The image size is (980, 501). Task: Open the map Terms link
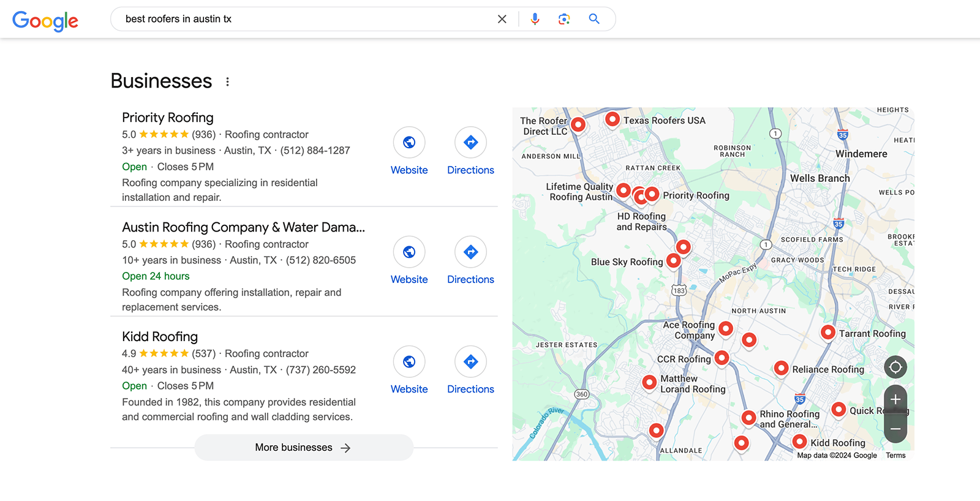click(x=895, y=455)
